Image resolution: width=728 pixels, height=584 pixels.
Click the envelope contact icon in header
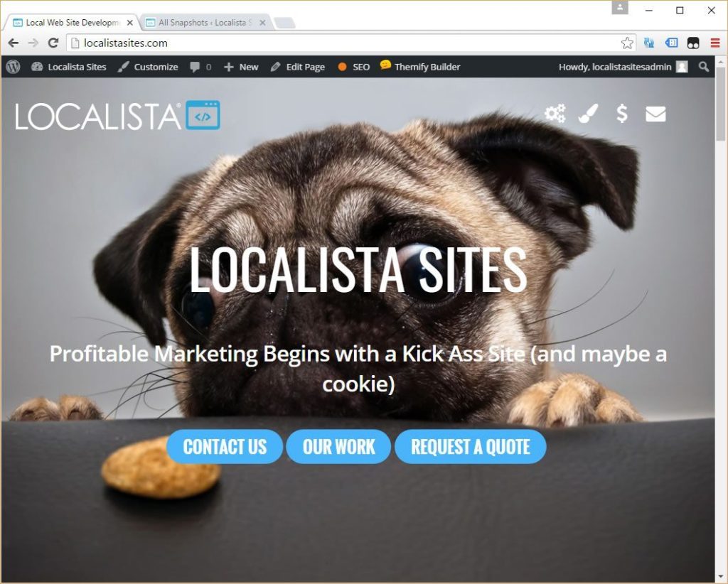click(655, 114)
